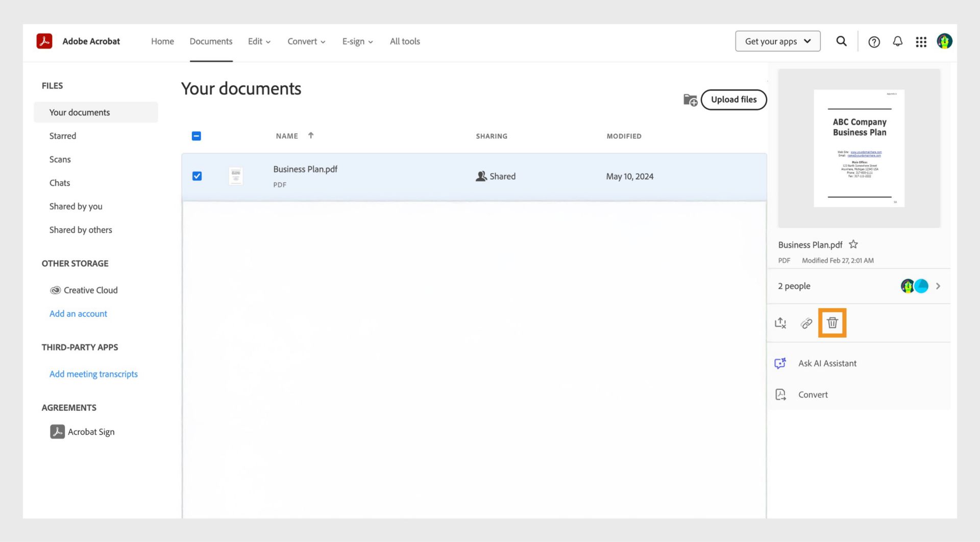The width and height of the screenshot is (980, 542).
Task: Open Starred files in sidebar
Action: pos(63,136)
